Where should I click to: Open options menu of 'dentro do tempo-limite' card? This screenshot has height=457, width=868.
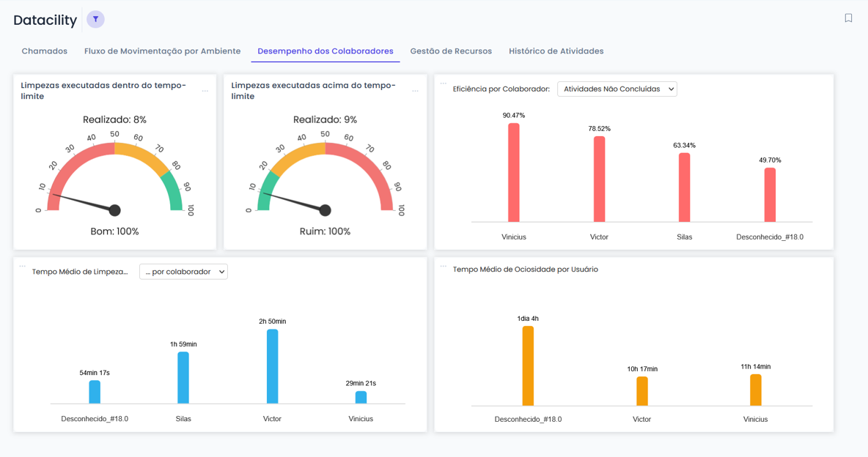[x=205, y=91]
